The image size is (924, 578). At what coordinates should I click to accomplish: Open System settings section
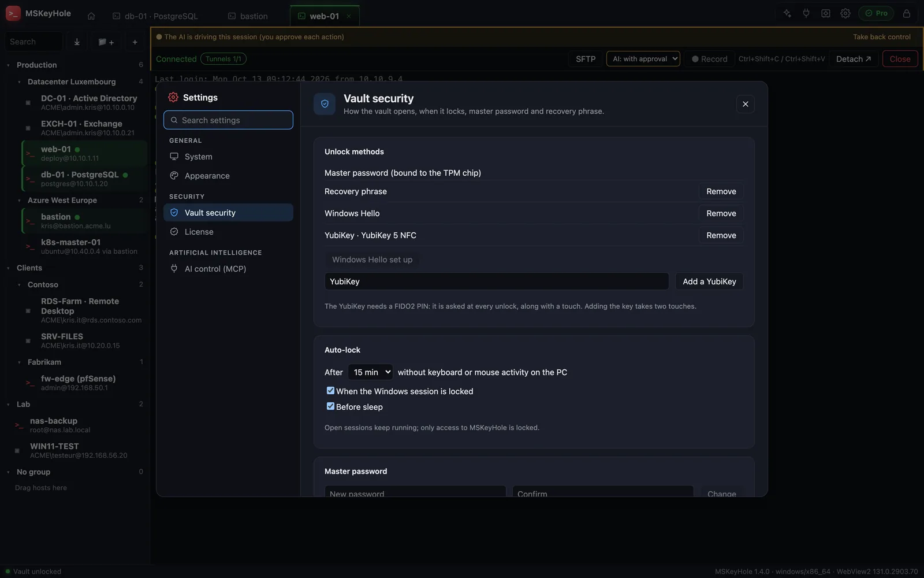(228, 157)
